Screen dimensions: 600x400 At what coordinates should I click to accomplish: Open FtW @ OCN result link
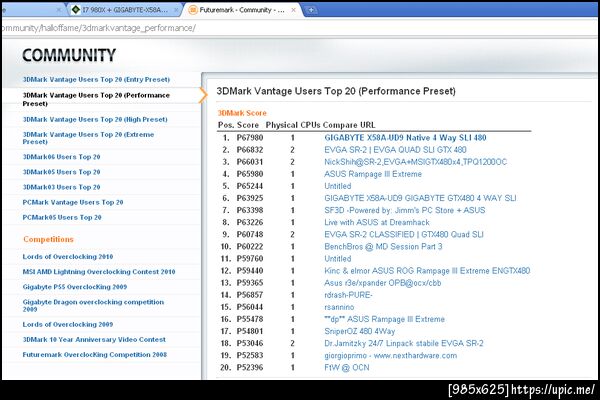[x=347, y=367]
